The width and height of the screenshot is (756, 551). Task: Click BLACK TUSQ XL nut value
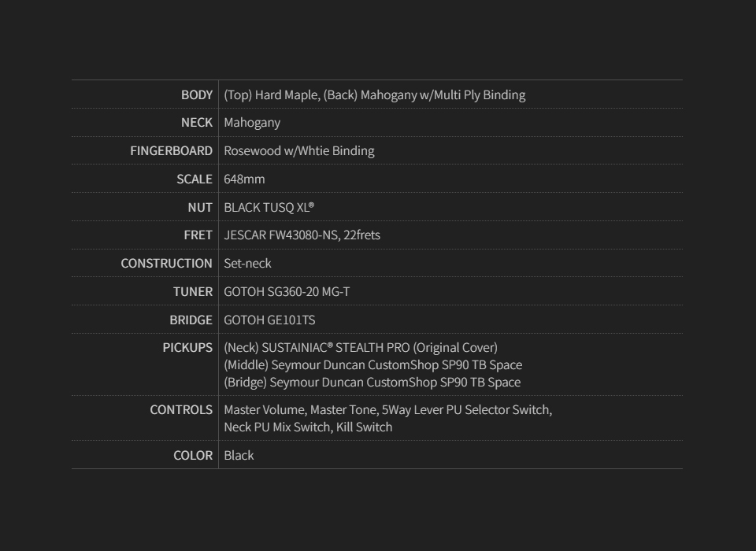point(269,207)
